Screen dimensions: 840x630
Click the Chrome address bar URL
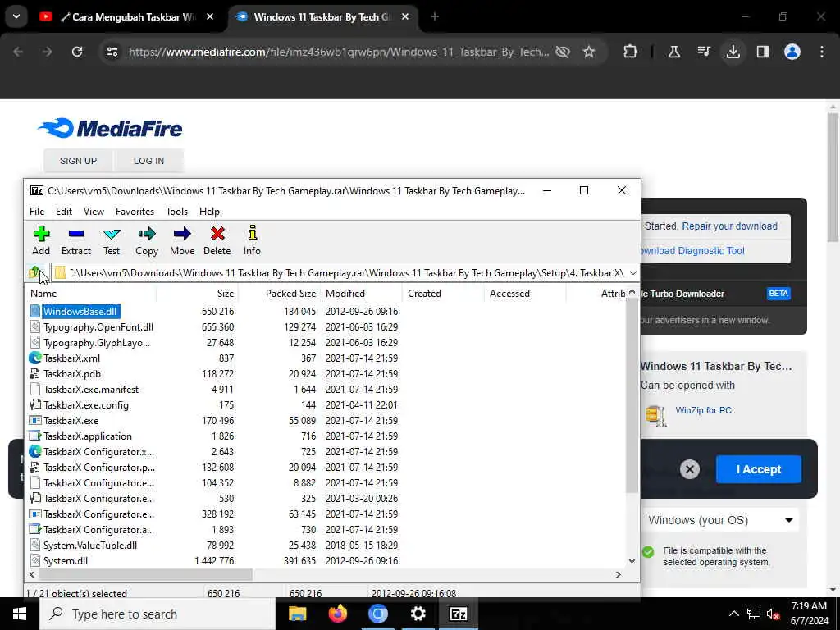pos(339,52)
